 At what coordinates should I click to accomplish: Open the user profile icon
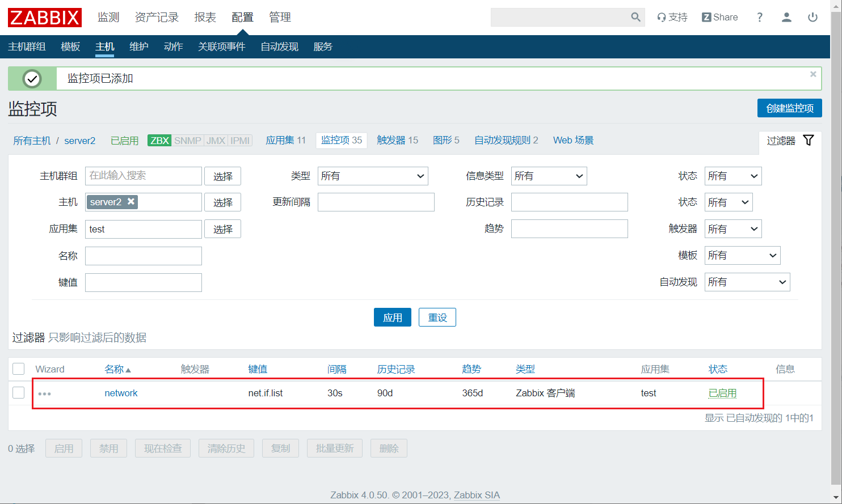(x=786, y=18)
